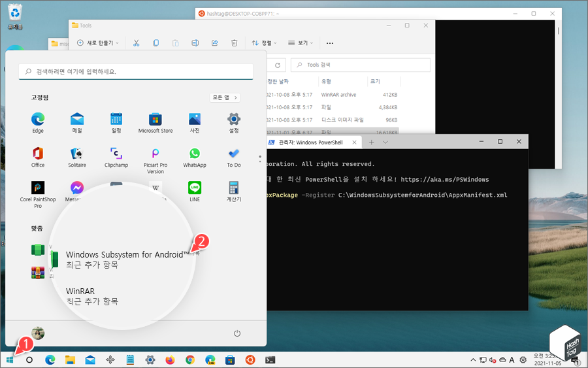Open Edge Canary from the taskbar
588x368 pixels.
coord(210,360)
